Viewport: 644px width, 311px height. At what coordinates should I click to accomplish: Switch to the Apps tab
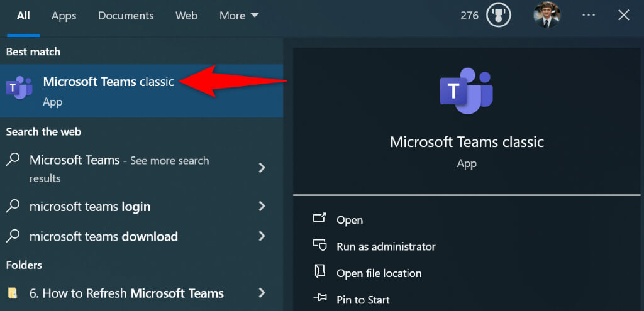64,16
